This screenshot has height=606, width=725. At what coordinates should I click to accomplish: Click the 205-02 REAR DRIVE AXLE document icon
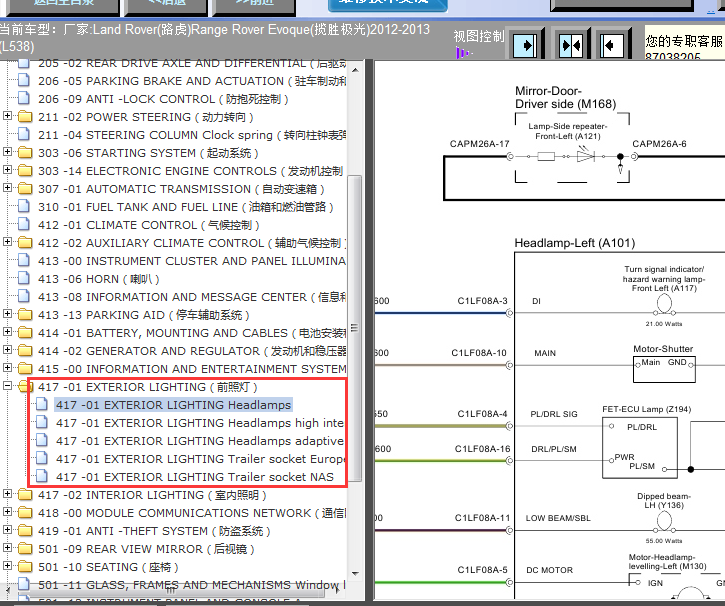(24, 64)
